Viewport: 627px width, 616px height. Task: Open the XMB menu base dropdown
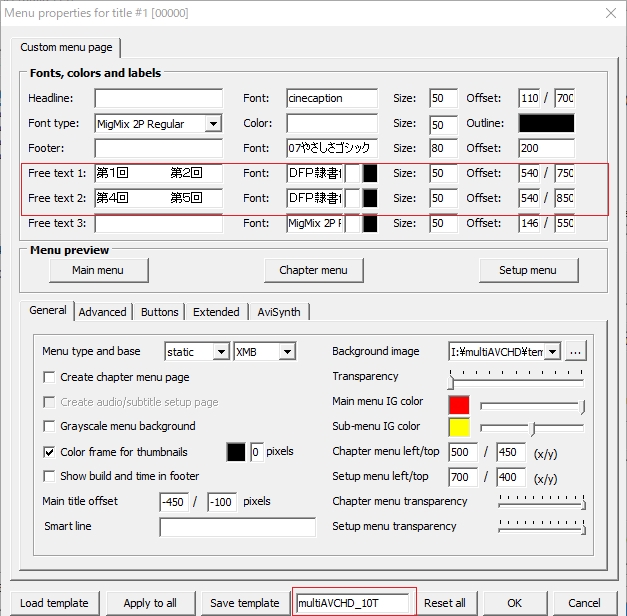coord(287,352)
